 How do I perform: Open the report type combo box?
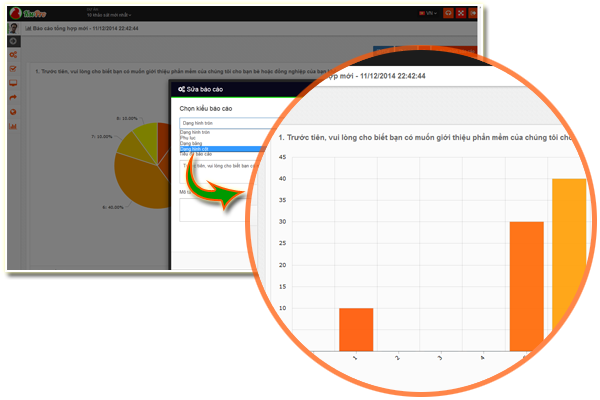(x=230, y=123)
